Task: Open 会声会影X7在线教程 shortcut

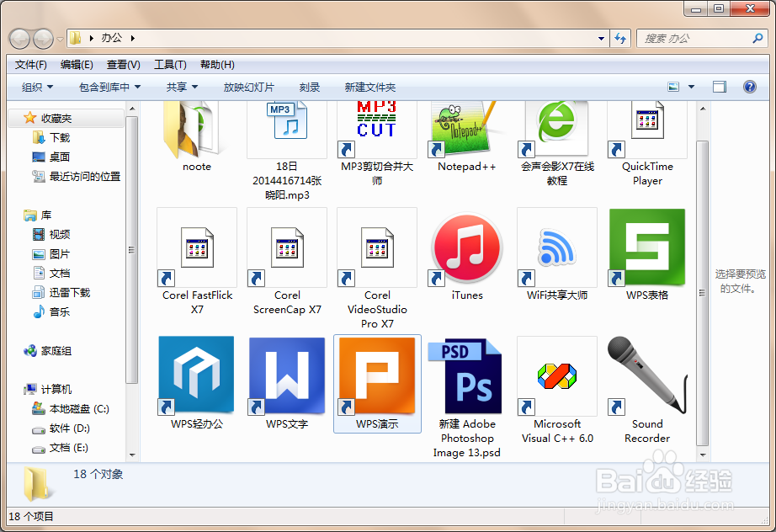Action: 557,129
